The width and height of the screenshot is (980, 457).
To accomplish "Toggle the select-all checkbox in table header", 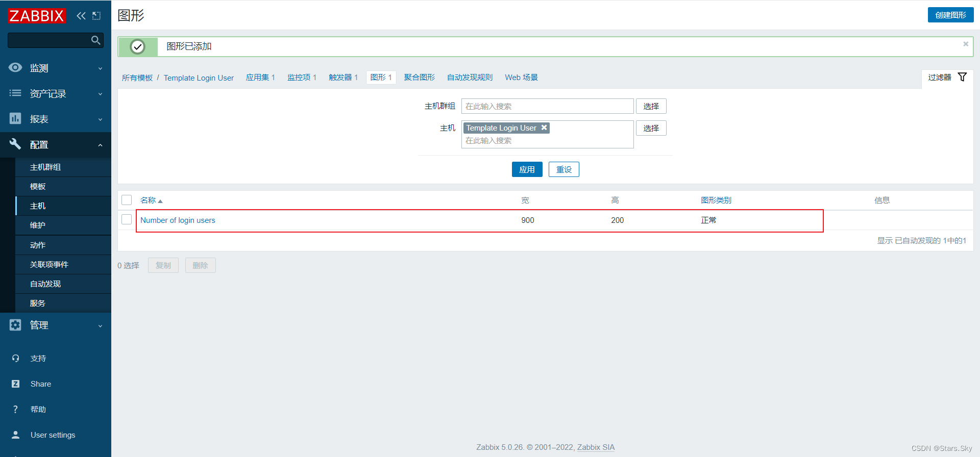I will 127,200.
